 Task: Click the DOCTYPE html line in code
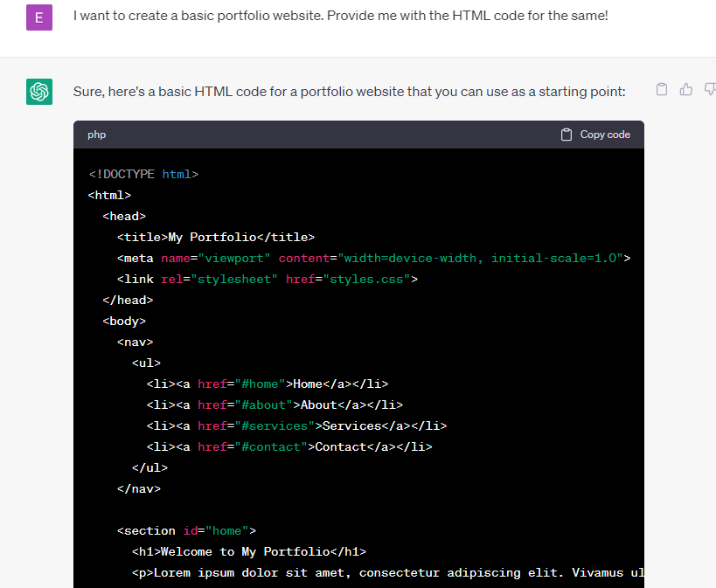tap(143, 174)
